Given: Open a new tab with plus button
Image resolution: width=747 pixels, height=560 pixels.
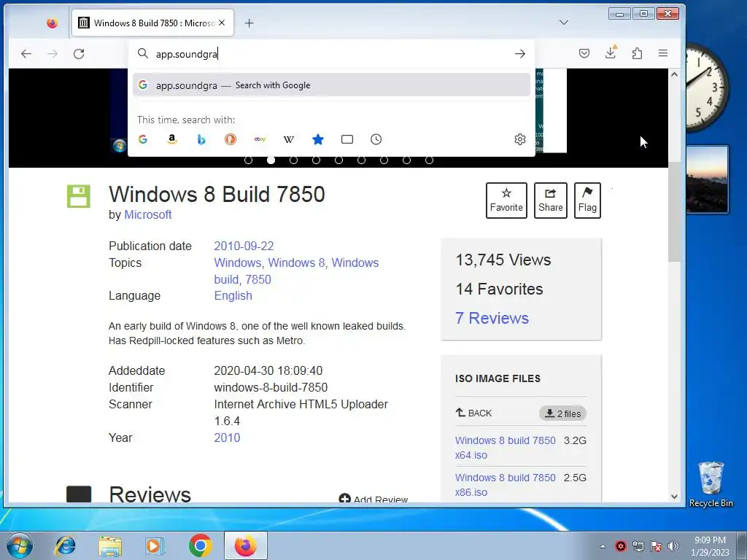Looking at the screenshot, I should coord(249,23).
